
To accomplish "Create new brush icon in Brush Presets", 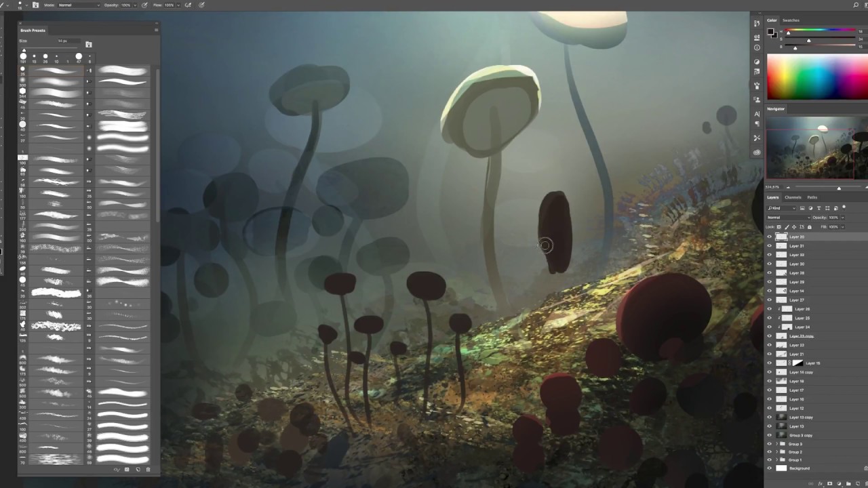I will 138,470.
